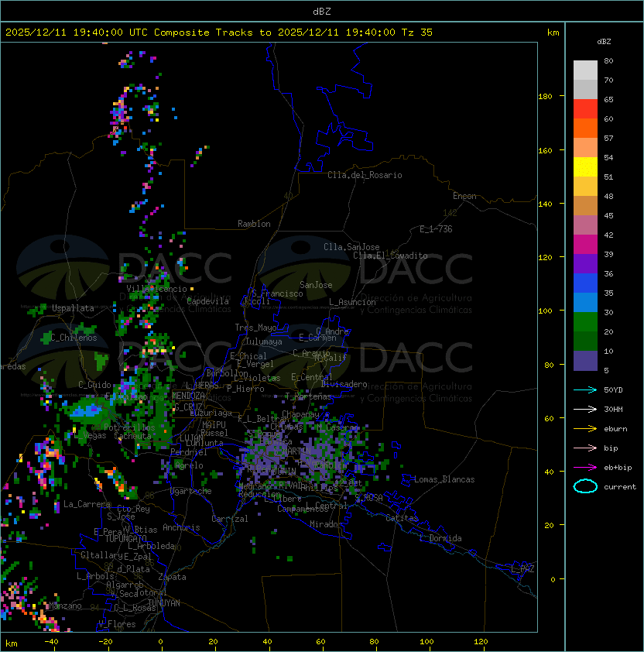The width and height of the screenshot is (644, 652).
Task: Click the cyan 50YD arrow in legend
Action: (585, 390)
